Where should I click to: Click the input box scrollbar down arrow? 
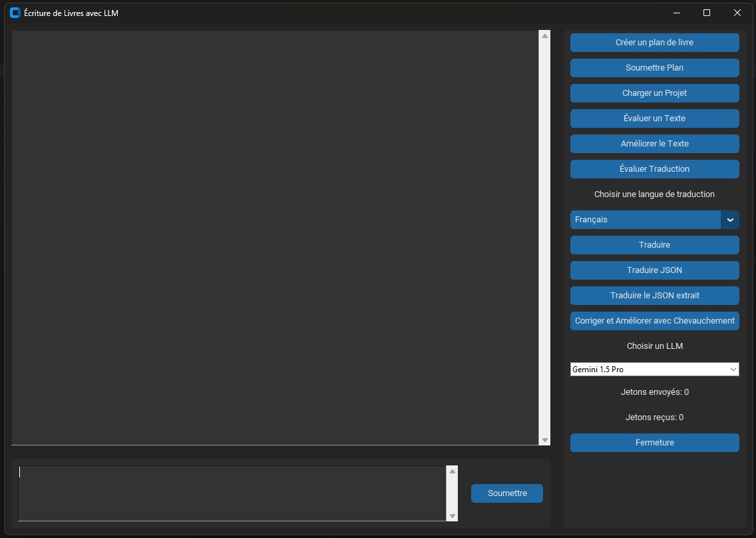453,516
